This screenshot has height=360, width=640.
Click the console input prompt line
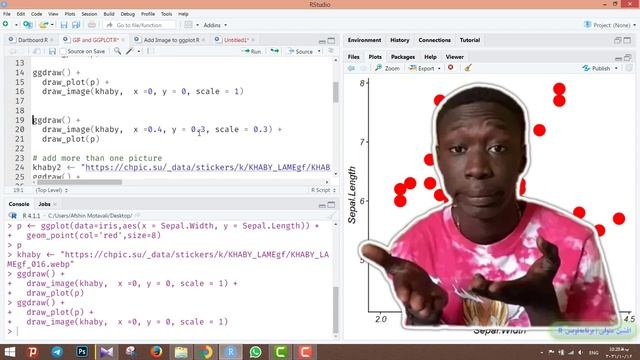171,331
